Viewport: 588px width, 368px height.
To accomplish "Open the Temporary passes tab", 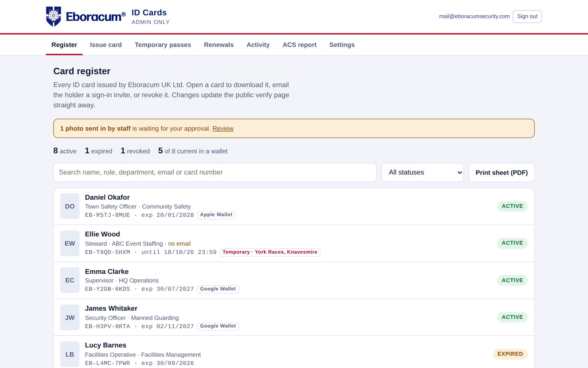I will [x=163, y=45].
